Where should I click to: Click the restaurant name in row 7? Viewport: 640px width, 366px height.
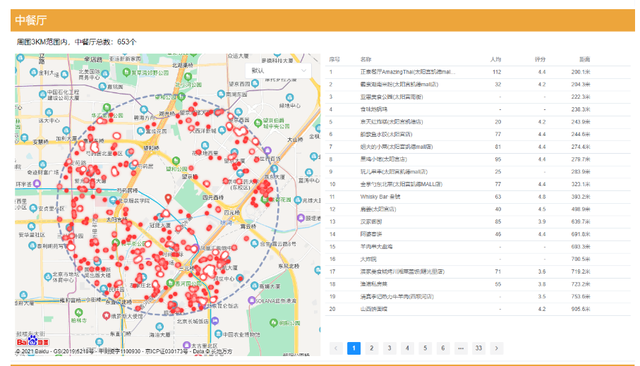click(397, 147)
